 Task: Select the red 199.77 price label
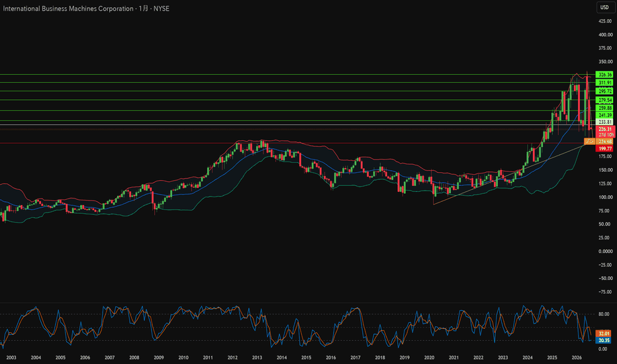[604, 148]
